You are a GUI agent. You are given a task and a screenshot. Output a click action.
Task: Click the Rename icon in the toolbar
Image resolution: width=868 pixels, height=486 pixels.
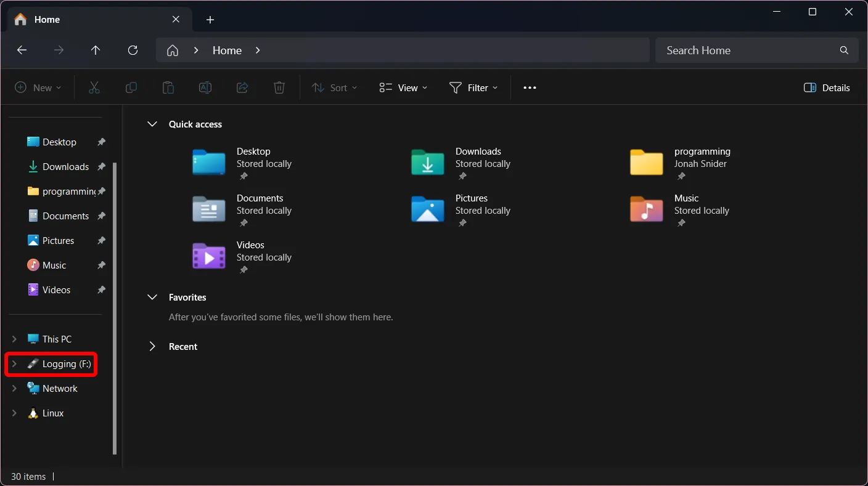[205, 87]
